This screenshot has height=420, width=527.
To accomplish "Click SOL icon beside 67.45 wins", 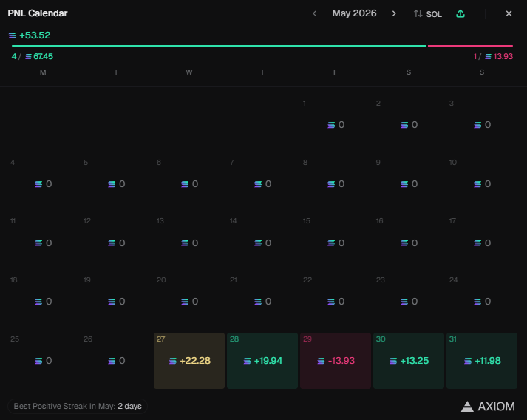I will point(29,56).
